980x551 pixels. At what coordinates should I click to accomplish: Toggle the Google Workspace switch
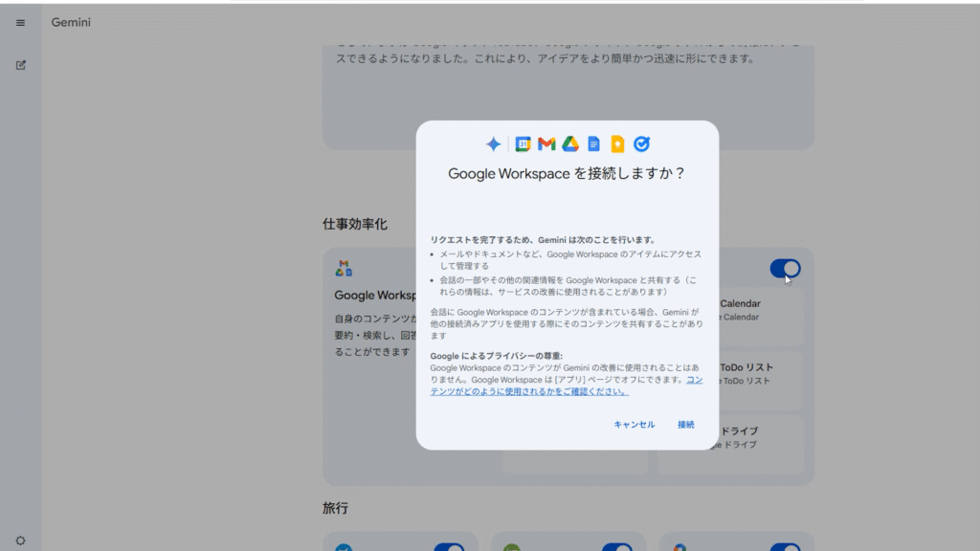tap(785, 269)
